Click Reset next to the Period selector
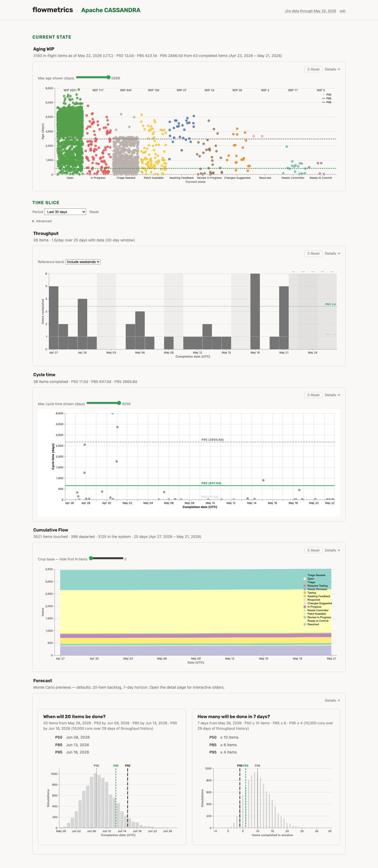 94,212
